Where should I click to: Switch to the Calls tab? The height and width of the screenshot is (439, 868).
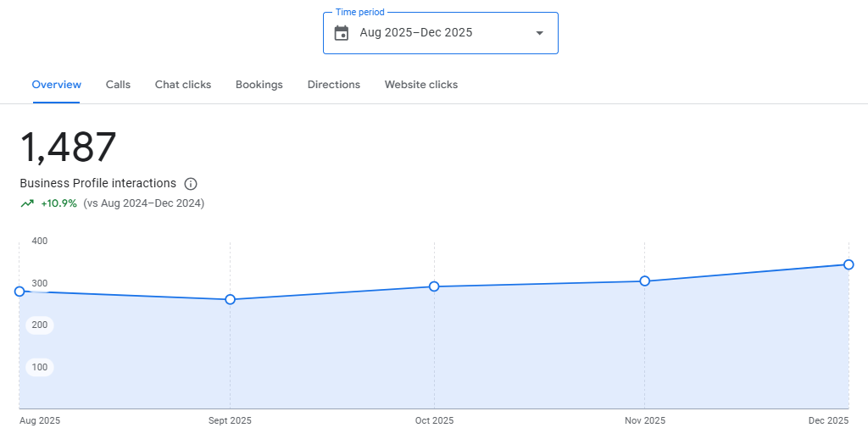pyautogui.click(x=118, y=85)
